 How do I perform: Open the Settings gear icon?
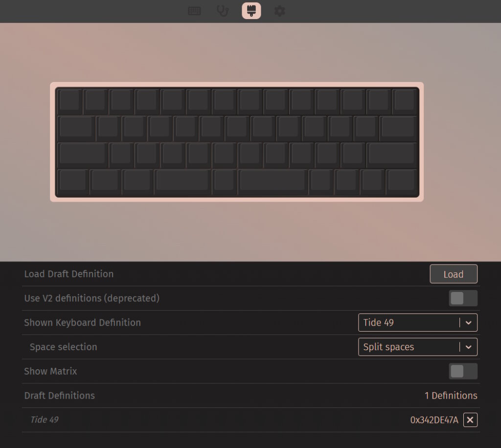(x=279, y=11)
